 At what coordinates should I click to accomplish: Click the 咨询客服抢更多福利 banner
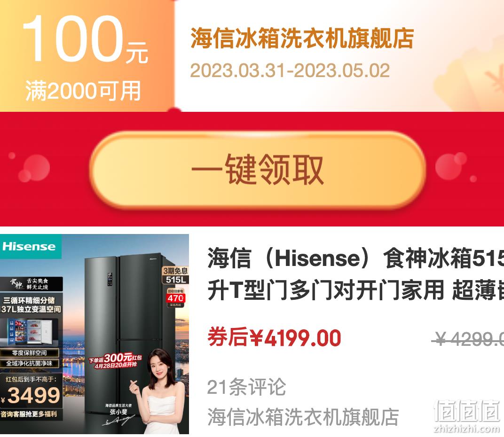pos(29,414)
